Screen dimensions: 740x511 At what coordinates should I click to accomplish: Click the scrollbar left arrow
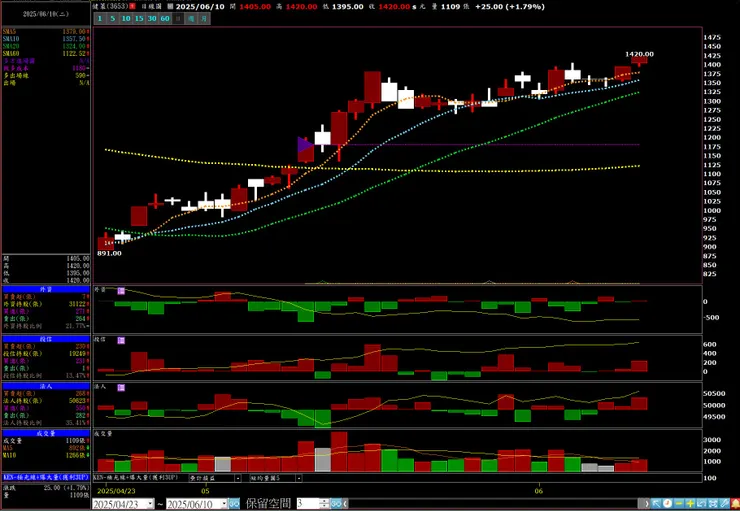(x=345, y=503)
